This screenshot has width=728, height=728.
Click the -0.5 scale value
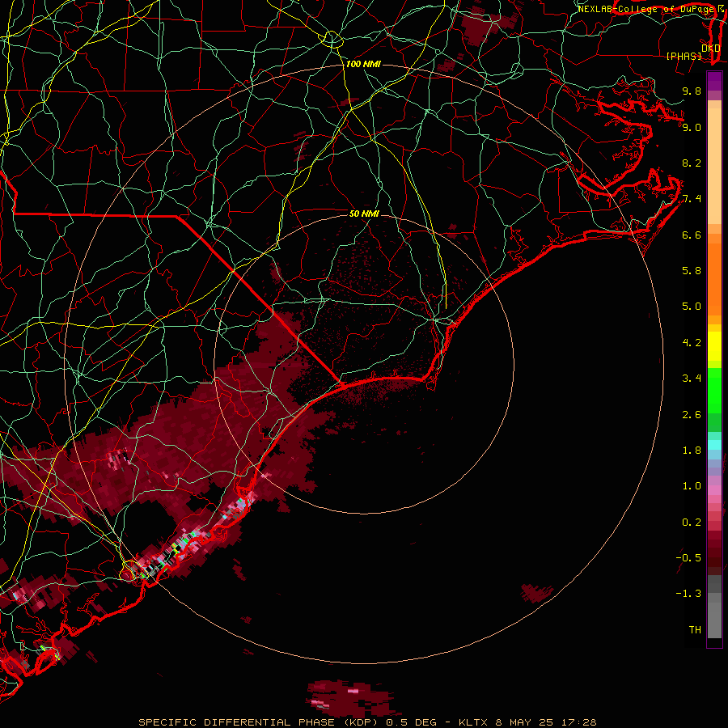(688, 558)
